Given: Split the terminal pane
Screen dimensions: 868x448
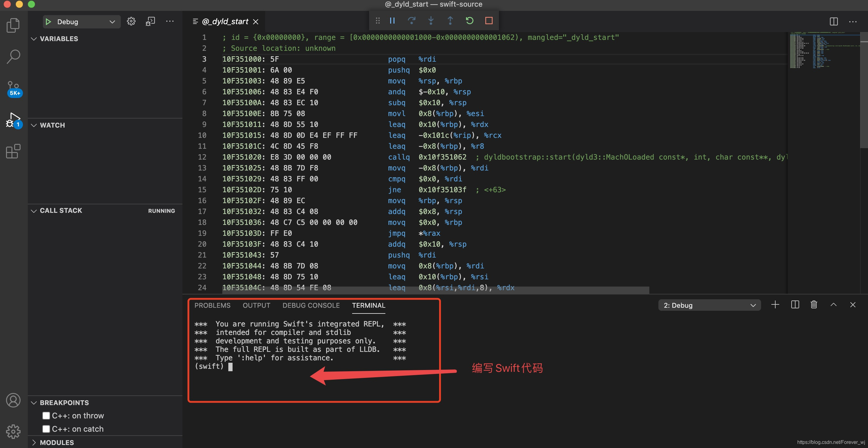Looking at the screenshot, I should [795, 305].
